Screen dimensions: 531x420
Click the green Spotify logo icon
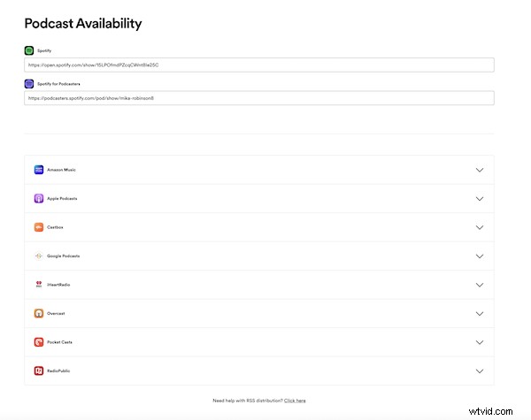29,51
